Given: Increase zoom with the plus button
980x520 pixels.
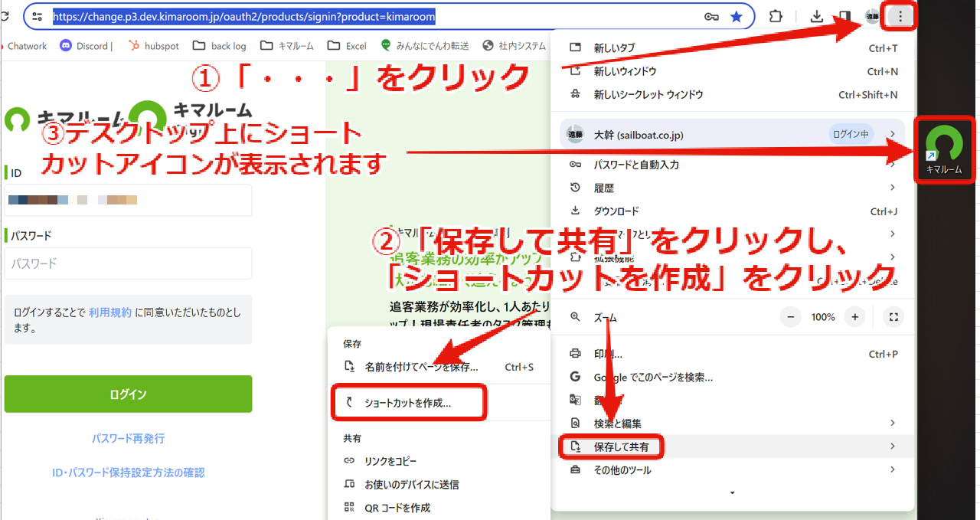Looking at the screenshot, I should coord(855,317).
